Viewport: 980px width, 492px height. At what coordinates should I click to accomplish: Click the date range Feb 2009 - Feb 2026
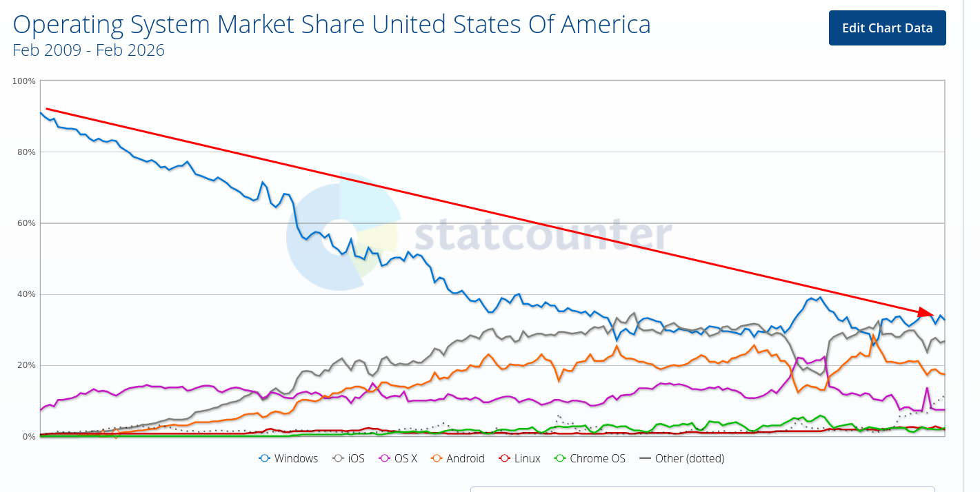point(88,50)
